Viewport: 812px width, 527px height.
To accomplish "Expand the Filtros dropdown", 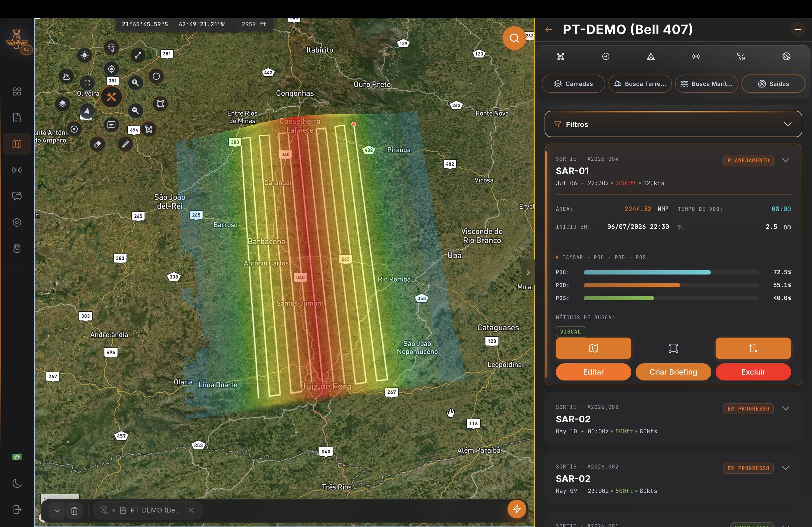I will coord(673,124).
